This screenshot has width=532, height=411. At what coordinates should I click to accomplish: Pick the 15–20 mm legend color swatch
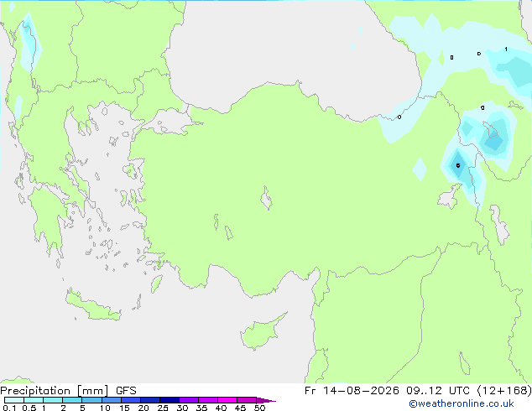131,400
